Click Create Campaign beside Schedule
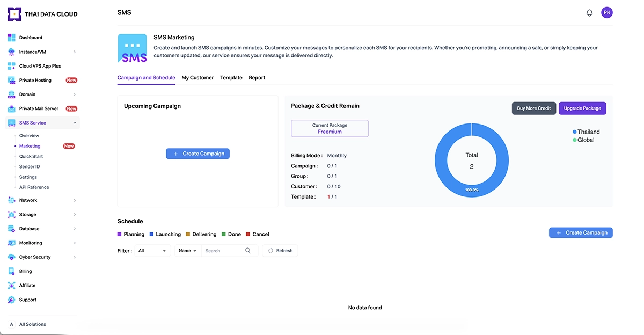The width and height of the screenshot is (644, 335). click(x=581, y=232)
